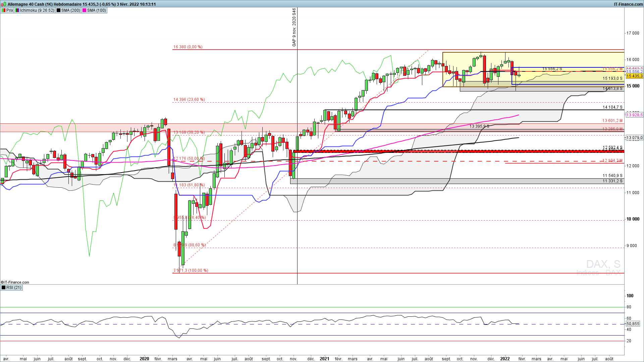644x362 pixels.
Task: Click the support label '14 813,8 S'
Action: (612, 88)
